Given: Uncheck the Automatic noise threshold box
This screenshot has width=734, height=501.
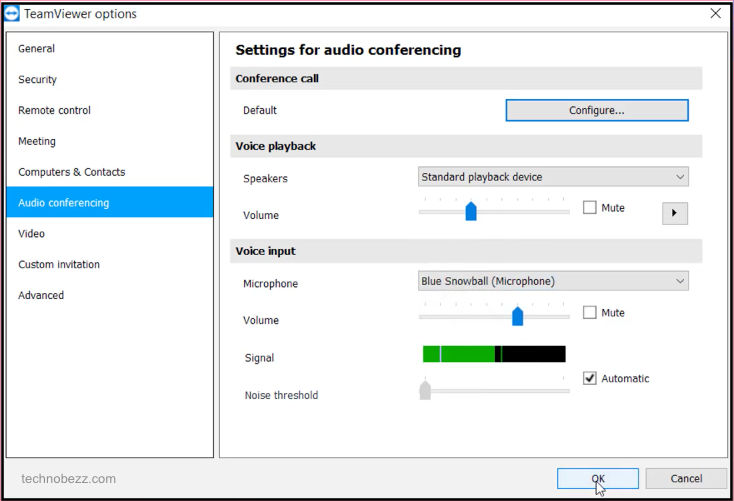Looking at the screenshot, I should tap(589, 378).
